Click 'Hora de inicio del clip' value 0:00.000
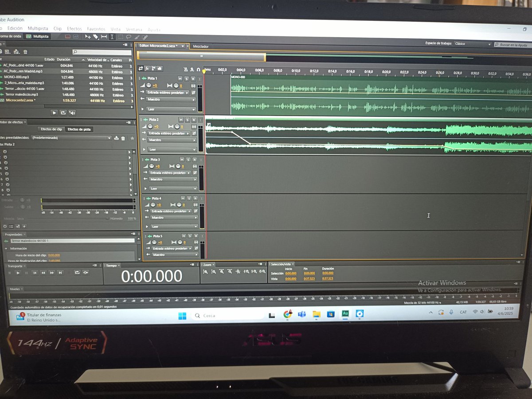 click(54, 255)
